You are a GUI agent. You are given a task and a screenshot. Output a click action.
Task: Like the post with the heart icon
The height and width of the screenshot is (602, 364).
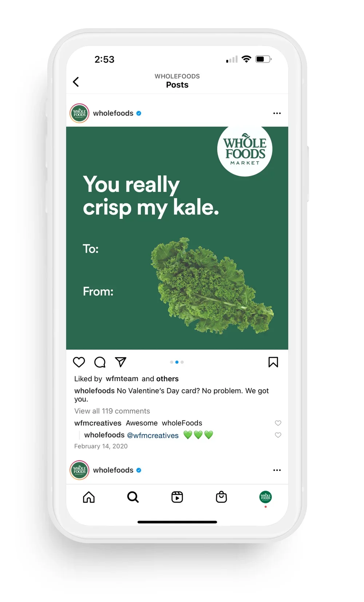79,362
